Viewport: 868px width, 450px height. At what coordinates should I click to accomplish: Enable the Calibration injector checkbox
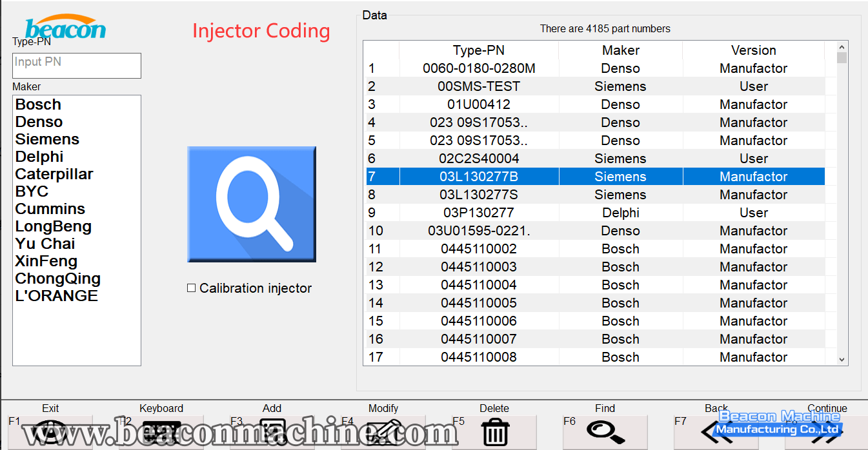pos(192,288)
